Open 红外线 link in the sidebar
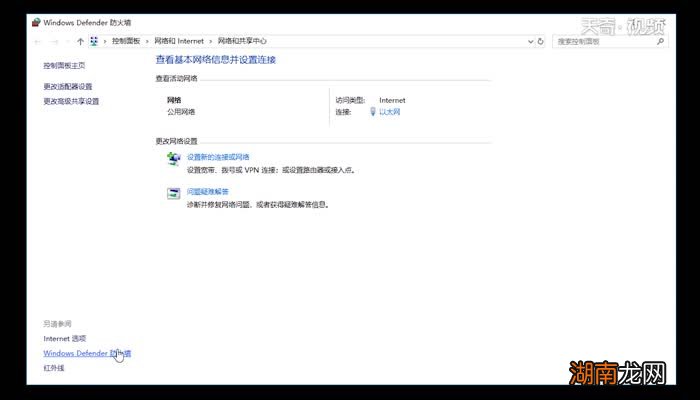Screen dimensions: 700x400 (x=54, y=368)
